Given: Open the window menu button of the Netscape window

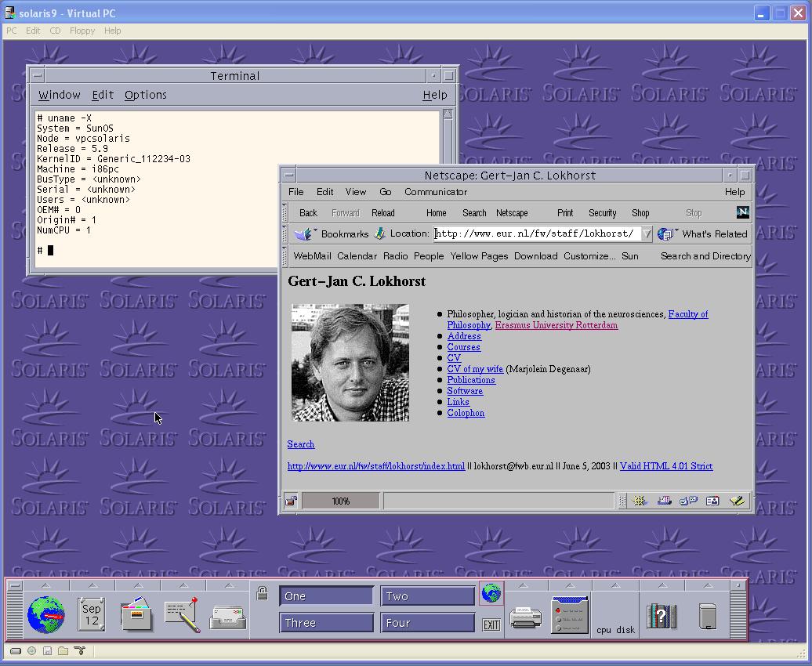Looking at the screenshot, I should 289,175.
